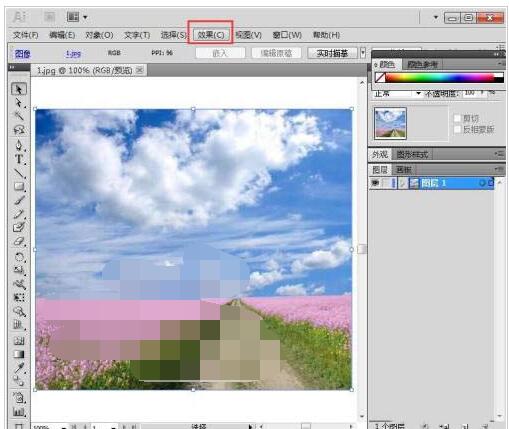
Task: Switch to the 画板 tab
Action: [403, 170]
